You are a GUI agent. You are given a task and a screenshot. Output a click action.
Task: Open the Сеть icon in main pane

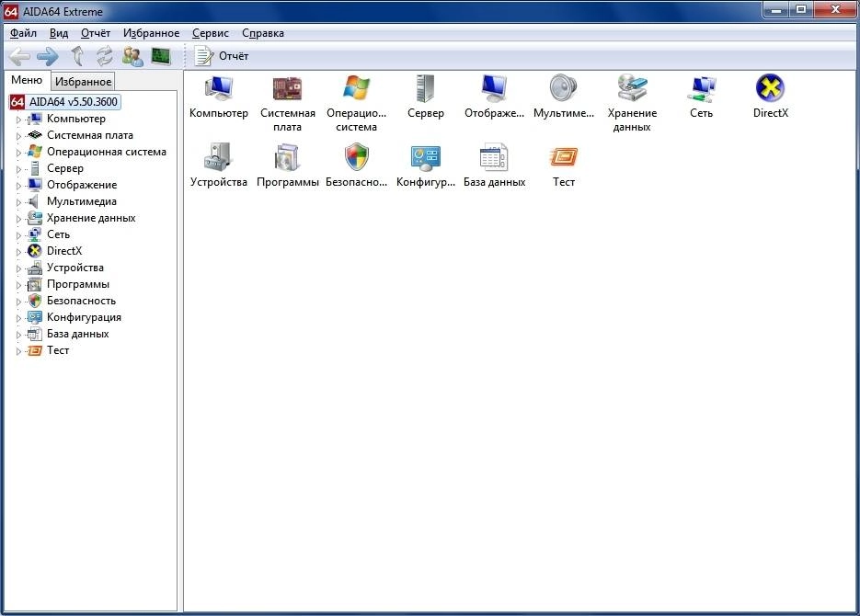point(702,97)
